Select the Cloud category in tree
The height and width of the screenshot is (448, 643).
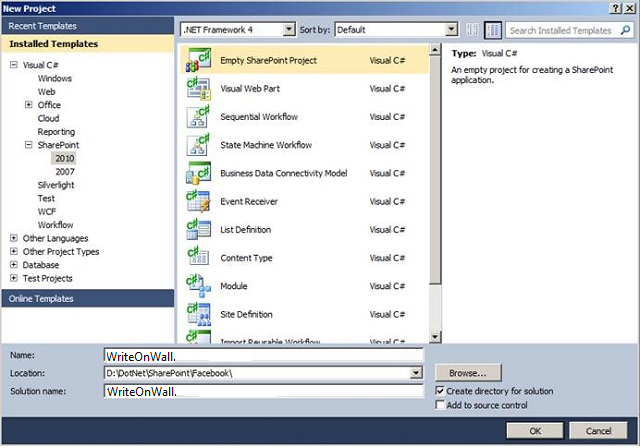click(x=48, y=118)
